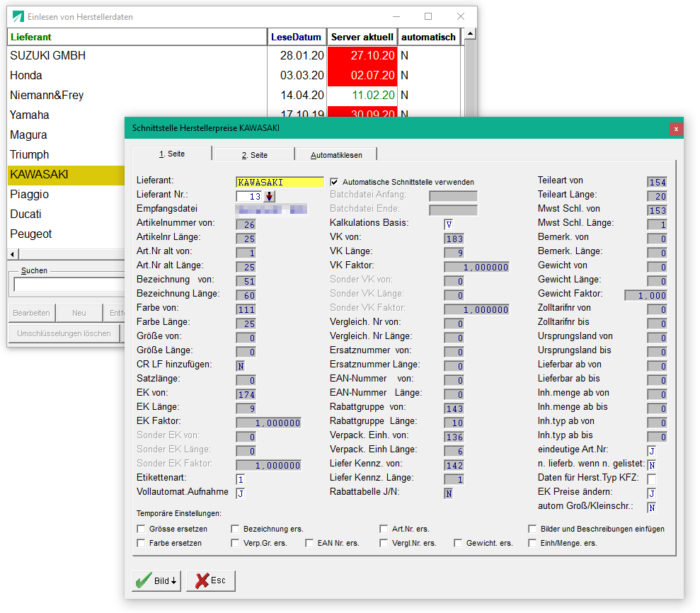Check the EAN Nr. ers. option

point(309,543)
